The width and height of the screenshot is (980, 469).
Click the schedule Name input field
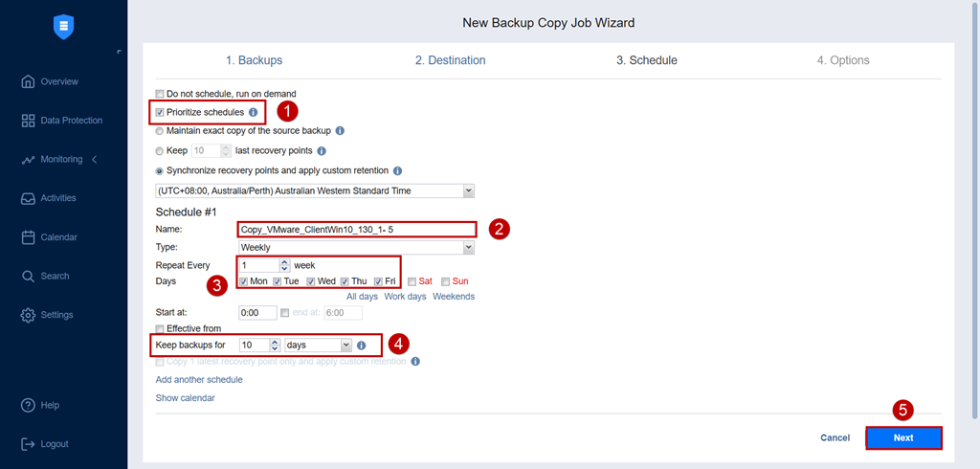(x=357, y=230)
